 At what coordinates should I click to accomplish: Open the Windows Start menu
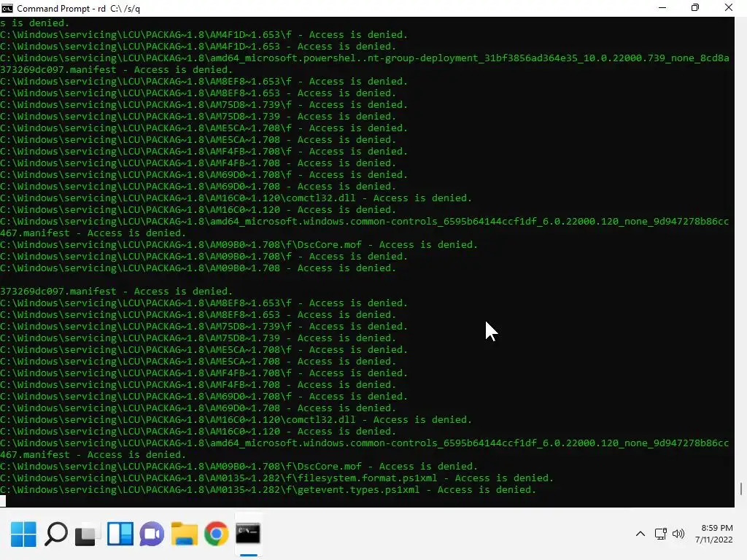pyautogui.click(x=23, y=534)
